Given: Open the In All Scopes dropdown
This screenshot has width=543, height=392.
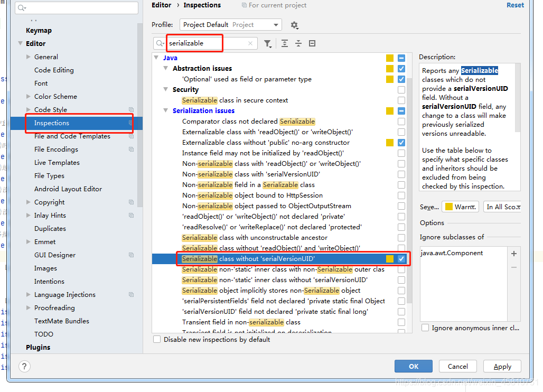Looking at the screenshot, I should [502, 207].
